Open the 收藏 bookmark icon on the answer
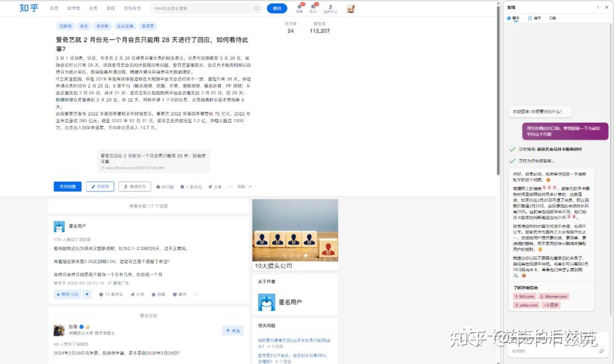 coord(157,293)
